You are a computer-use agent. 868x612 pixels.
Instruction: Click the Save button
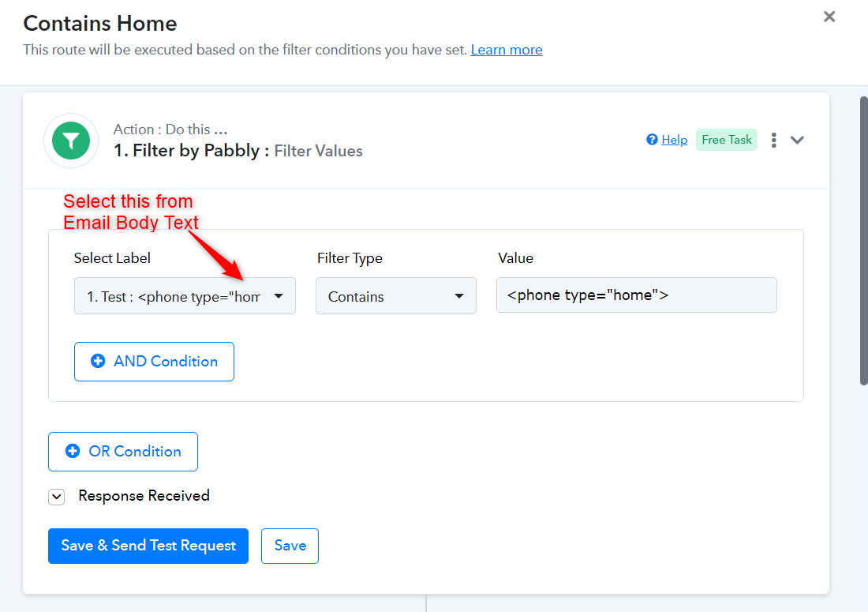(x=290, y=546)
